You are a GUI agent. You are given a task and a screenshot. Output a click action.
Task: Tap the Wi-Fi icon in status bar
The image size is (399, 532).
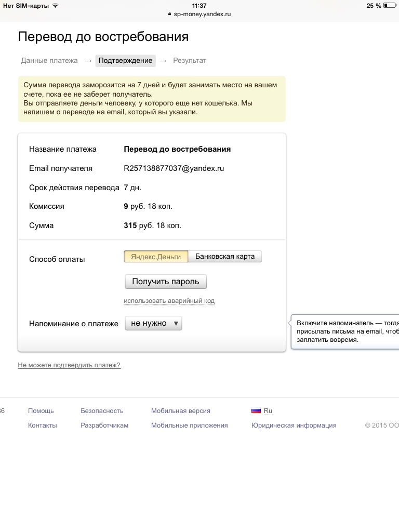[x=56, y=6]
